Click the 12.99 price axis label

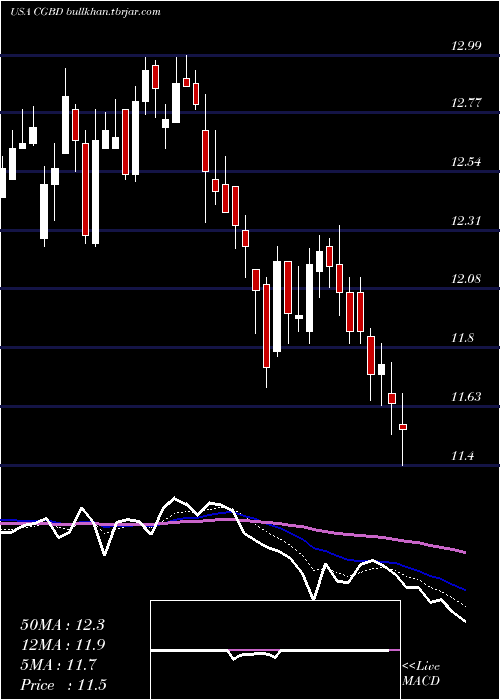pyautogui.click(x=466, y=46)
